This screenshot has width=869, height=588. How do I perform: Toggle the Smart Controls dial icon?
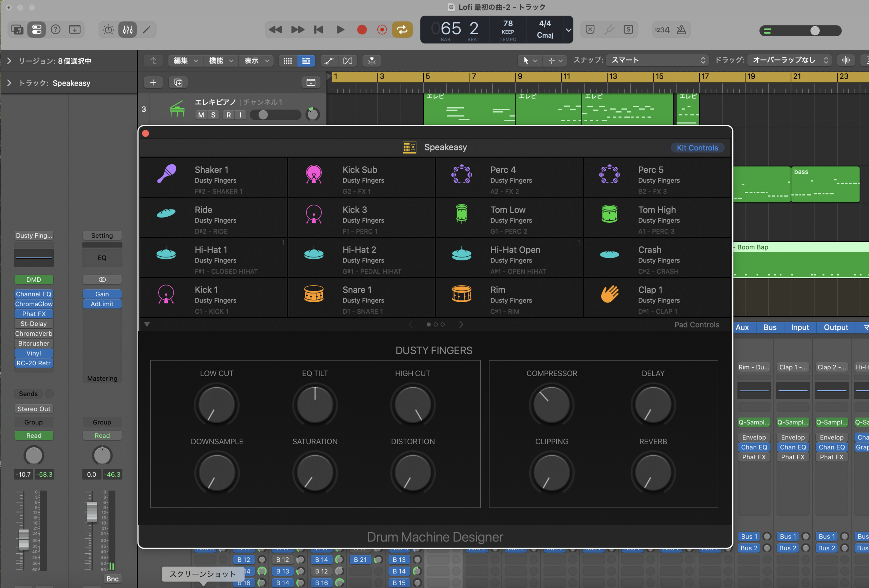[108, 30]
